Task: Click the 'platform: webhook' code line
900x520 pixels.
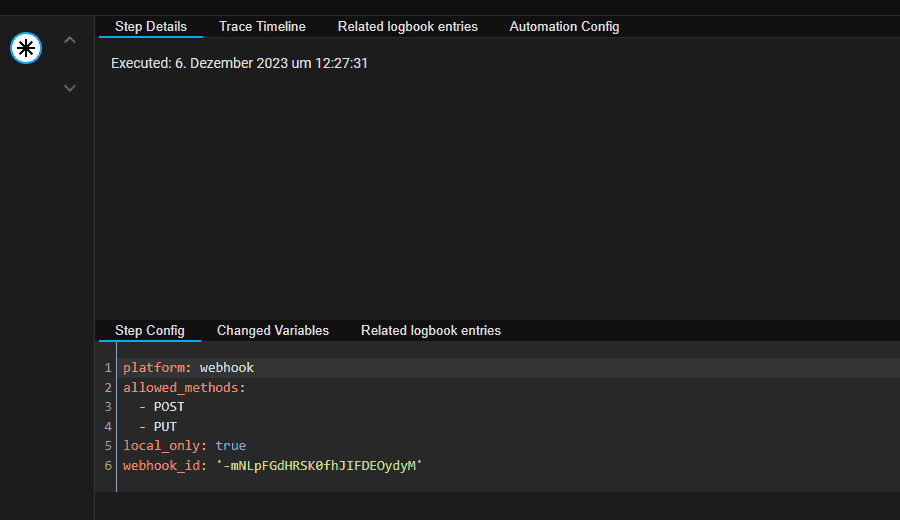Action: point(189,368)
